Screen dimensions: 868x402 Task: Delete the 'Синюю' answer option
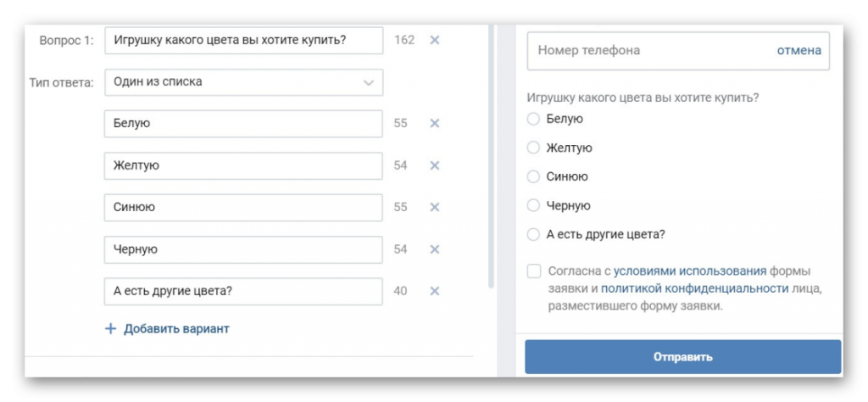click(434, 207)
